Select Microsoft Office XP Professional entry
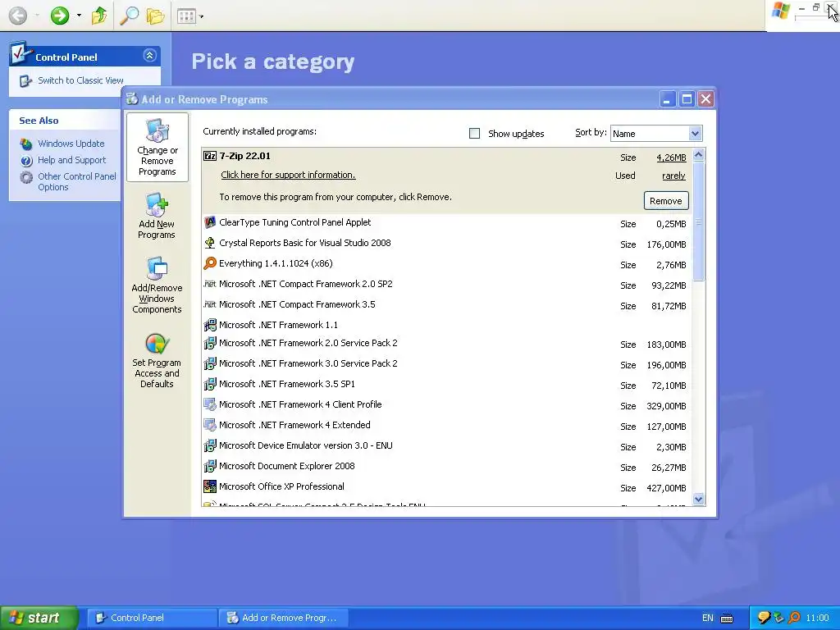840x630 pixels. 447,487
